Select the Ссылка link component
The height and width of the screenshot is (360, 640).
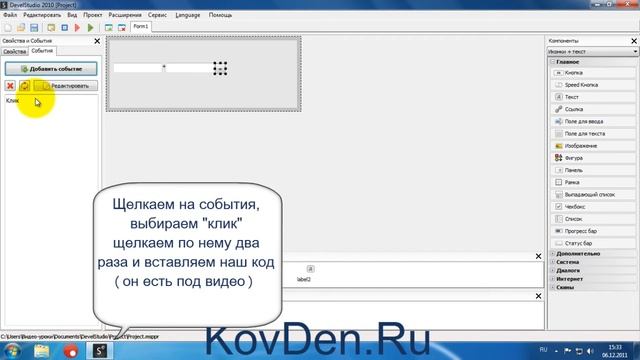point(593,109)
